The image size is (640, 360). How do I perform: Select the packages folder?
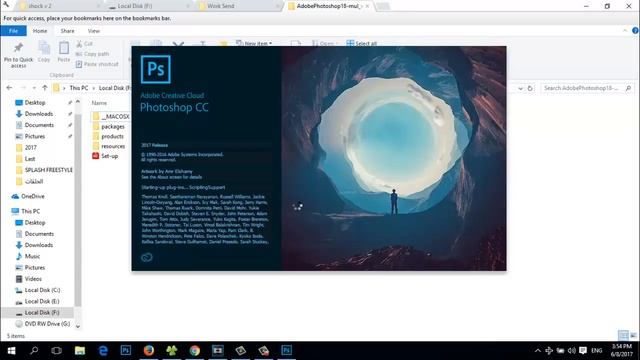point(109,127)
